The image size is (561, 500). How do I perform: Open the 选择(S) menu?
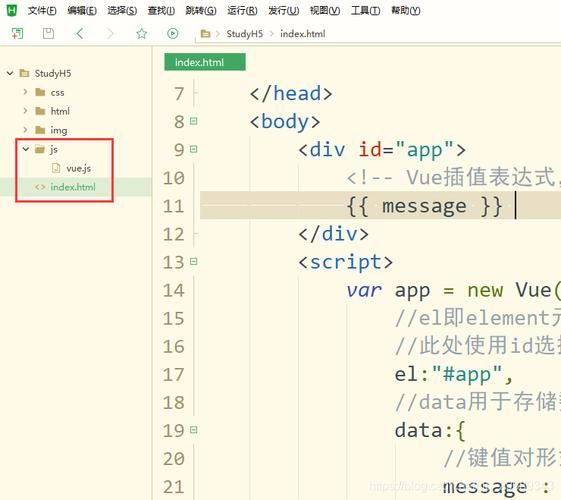(x=122, y=11)
